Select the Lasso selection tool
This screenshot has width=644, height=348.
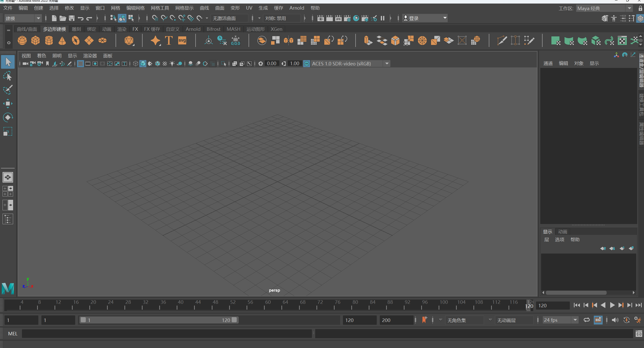[x=8, y=76]
